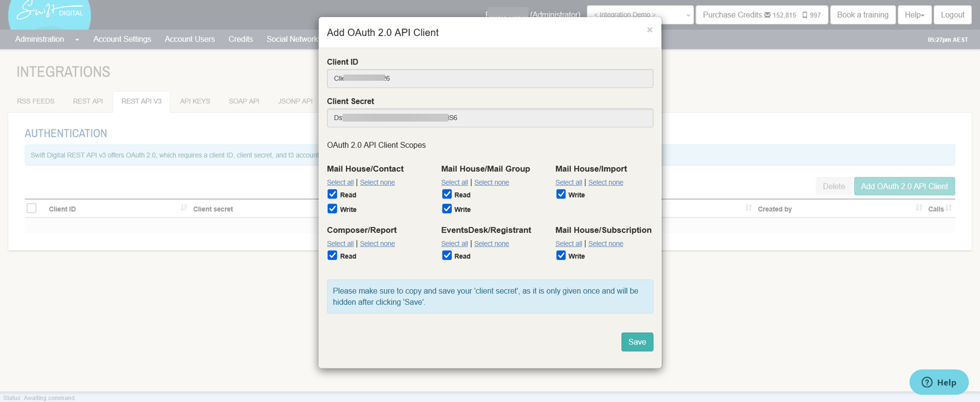Click Save button in dialog

(x=637, y=342)
